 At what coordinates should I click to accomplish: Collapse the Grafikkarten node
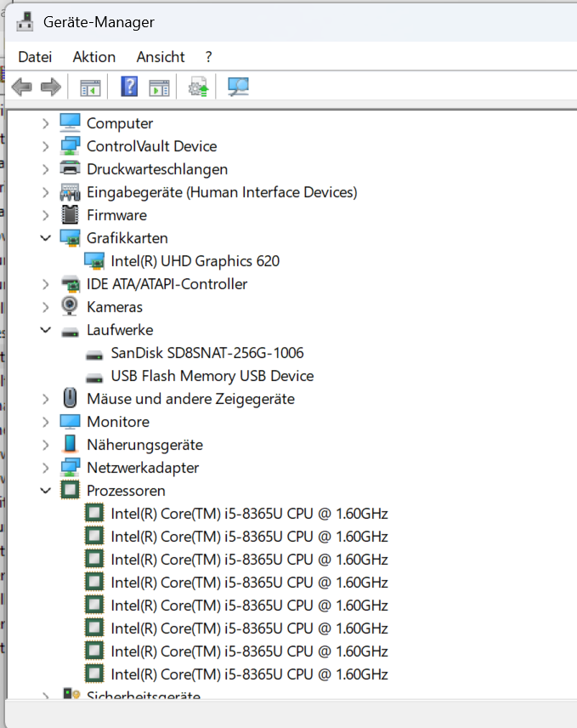coord(45,238)
